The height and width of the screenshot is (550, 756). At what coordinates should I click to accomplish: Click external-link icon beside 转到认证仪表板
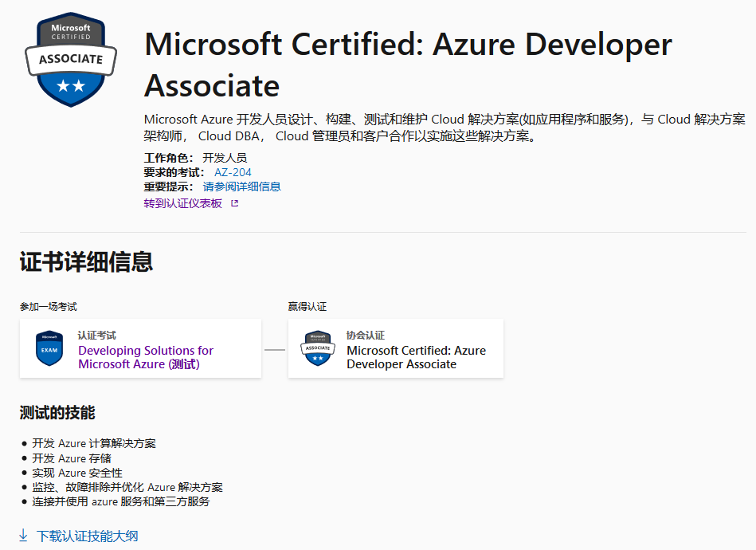[235, 203]
